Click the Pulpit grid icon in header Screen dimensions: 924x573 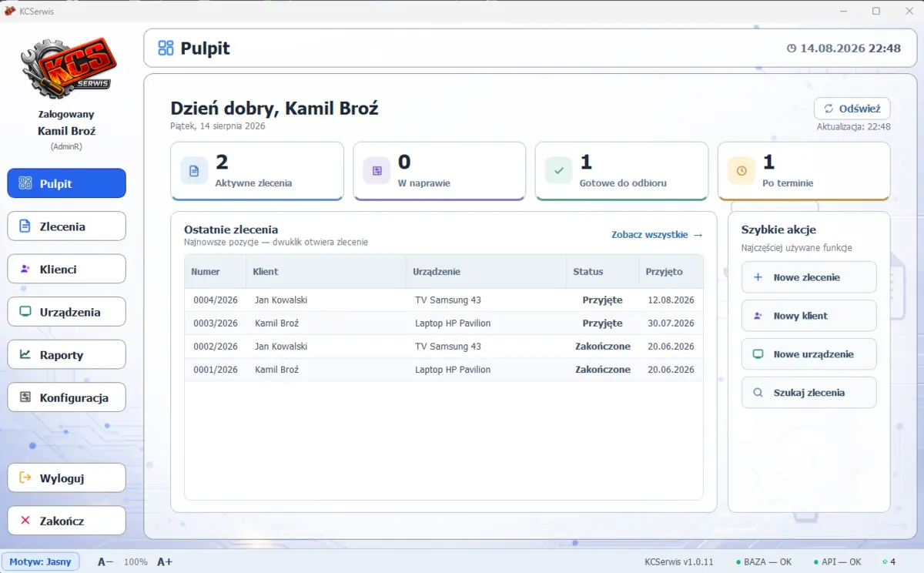pyautogui.click(x=166, y=49)
